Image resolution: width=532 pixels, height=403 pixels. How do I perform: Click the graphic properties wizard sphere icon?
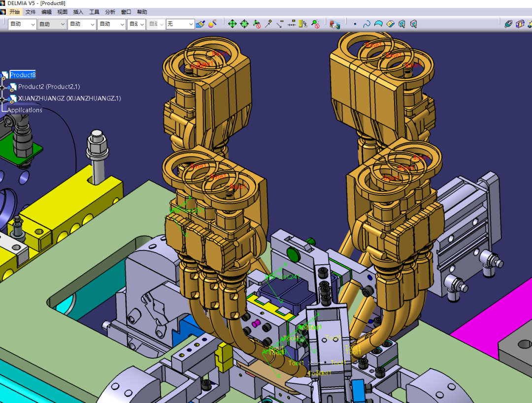(213, 24)
